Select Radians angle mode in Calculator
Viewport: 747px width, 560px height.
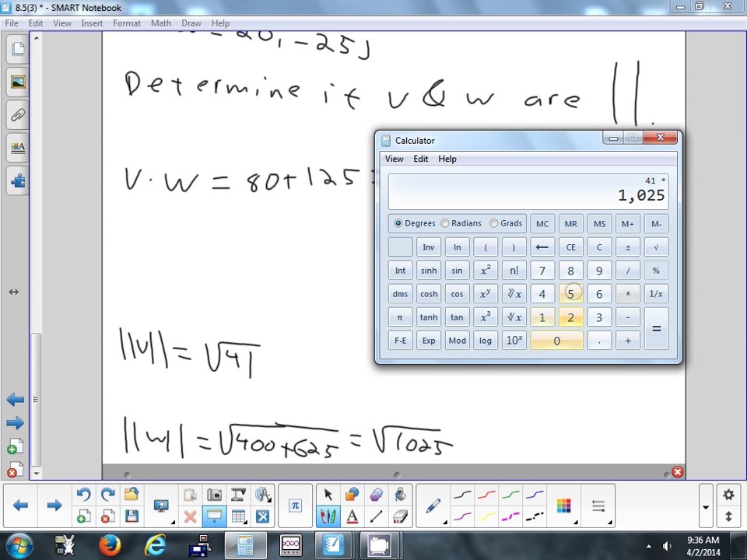[461, 223]
